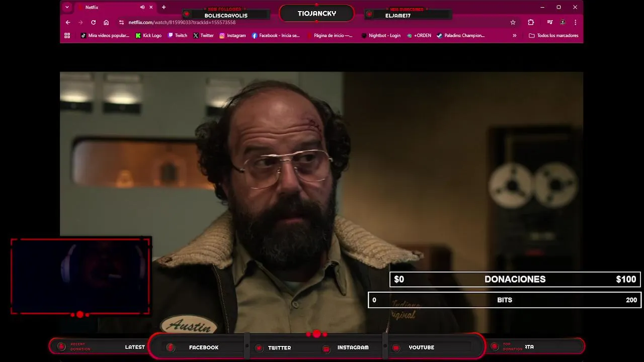Mute the Netflix tab audio icon
Screen dimensions: 644x362
pos(142,7)
